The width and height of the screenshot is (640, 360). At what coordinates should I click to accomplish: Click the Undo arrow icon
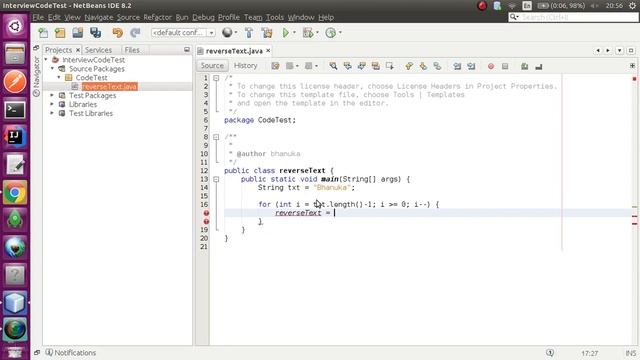tap(118, 33)
